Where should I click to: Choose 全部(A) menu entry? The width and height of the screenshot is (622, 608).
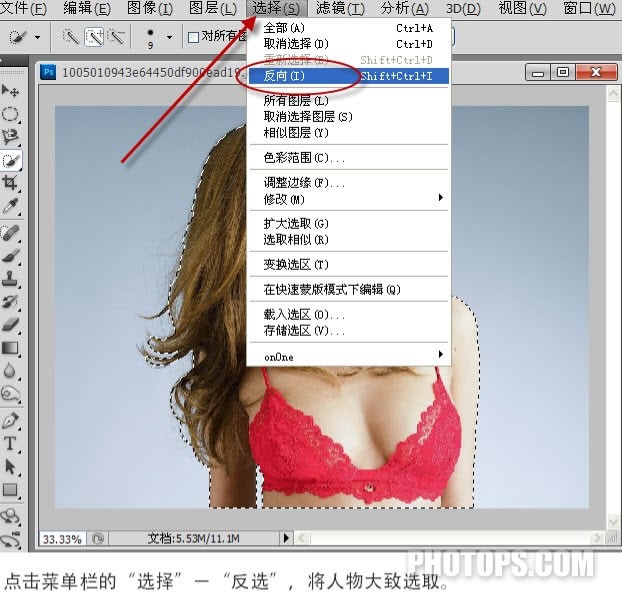click(x=349, y=28)
